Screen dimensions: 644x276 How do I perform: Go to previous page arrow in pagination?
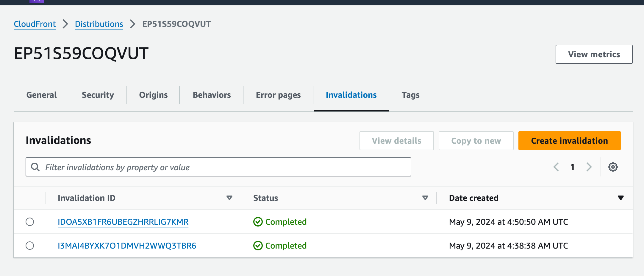pyautogui.click(x=556, y=167)
